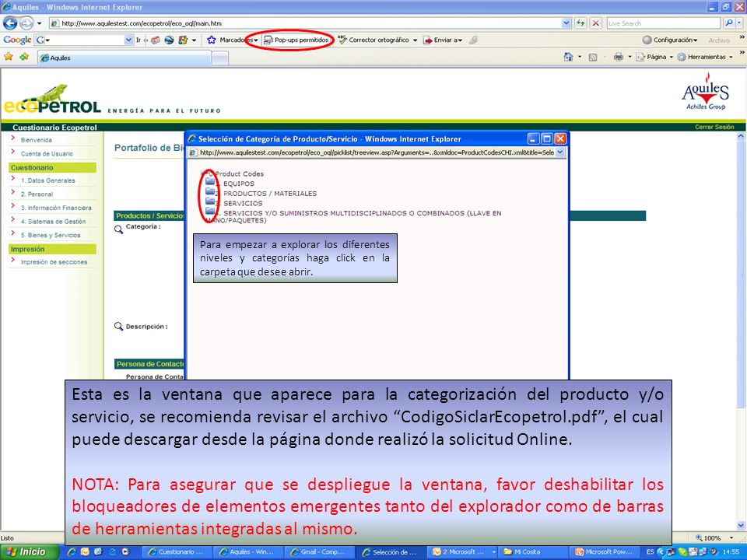The width and height of the screenshot is (747, 560).
Task: Open the Print options dropdown arrow
Action: point(630,57)
